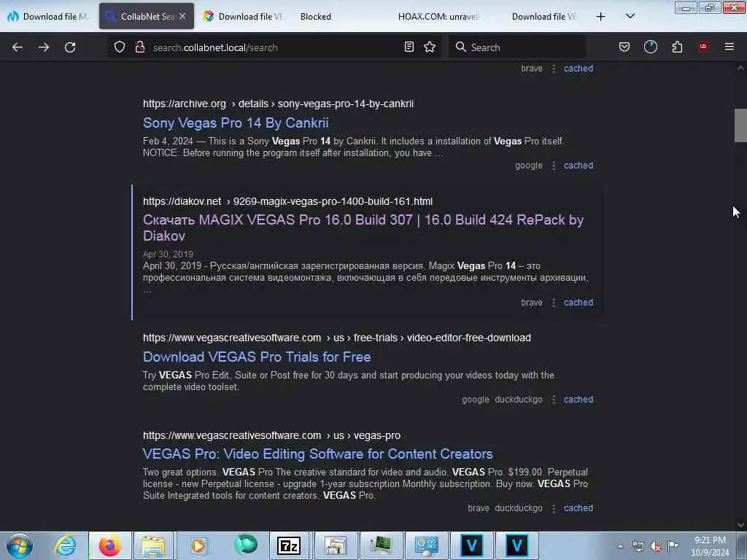Open more options dots on VEGAS Pro Video Editing result

[x=553, y=508]
